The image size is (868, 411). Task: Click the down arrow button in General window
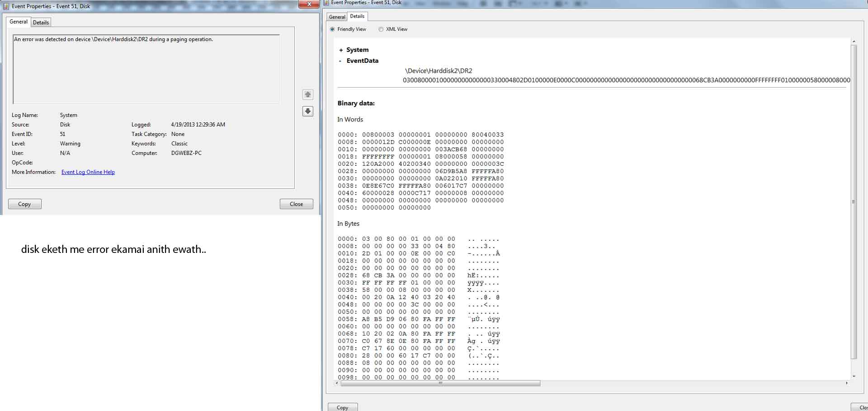[x=308, y=111]
